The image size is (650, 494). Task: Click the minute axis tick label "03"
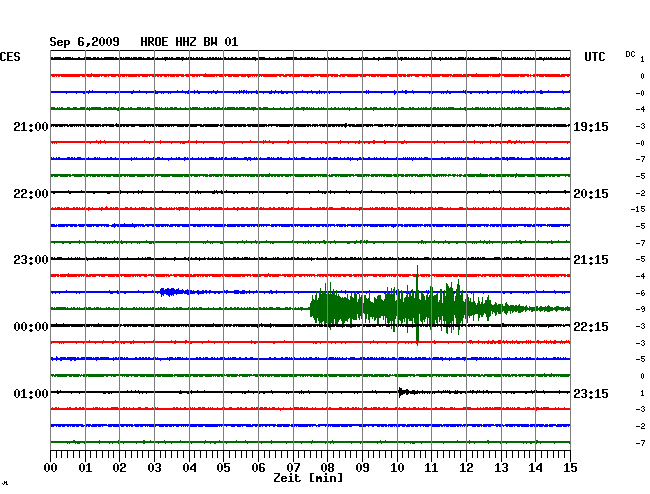click(x=154, y=468)
